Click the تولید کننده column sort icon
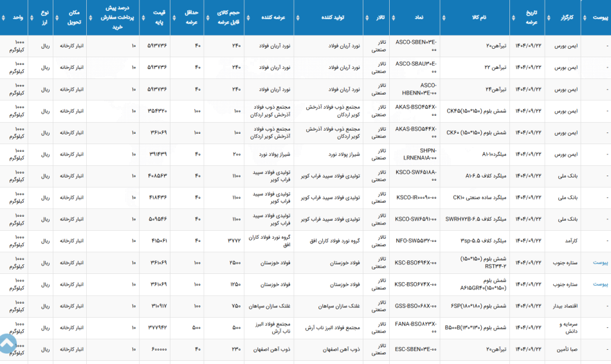 click(298, 17)
